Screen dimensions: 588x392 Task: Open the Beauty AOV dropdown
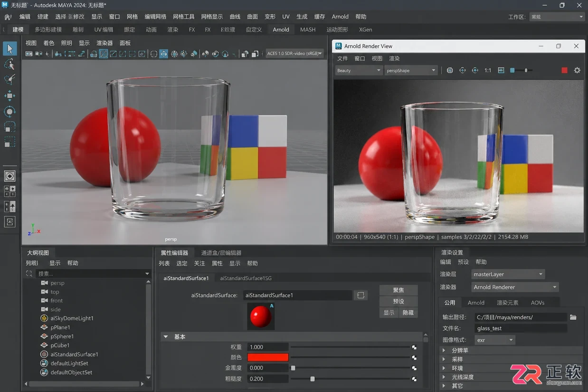point(359,70)
